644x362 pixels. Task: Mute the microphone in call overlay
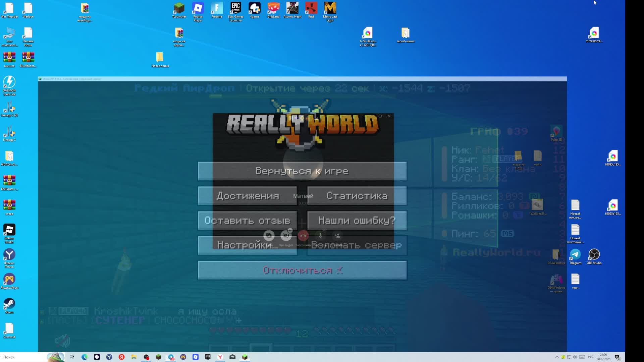(x=320, y=236)
